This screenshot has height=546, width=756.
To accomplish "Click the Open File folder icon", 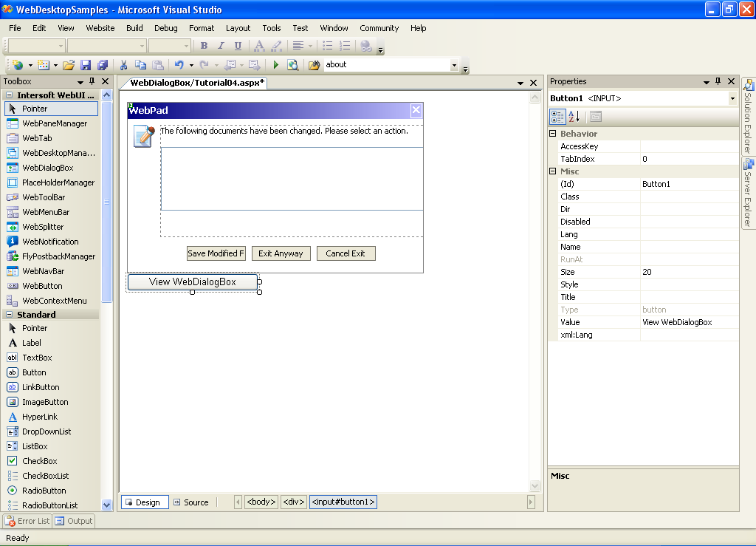I will [69, 65].
